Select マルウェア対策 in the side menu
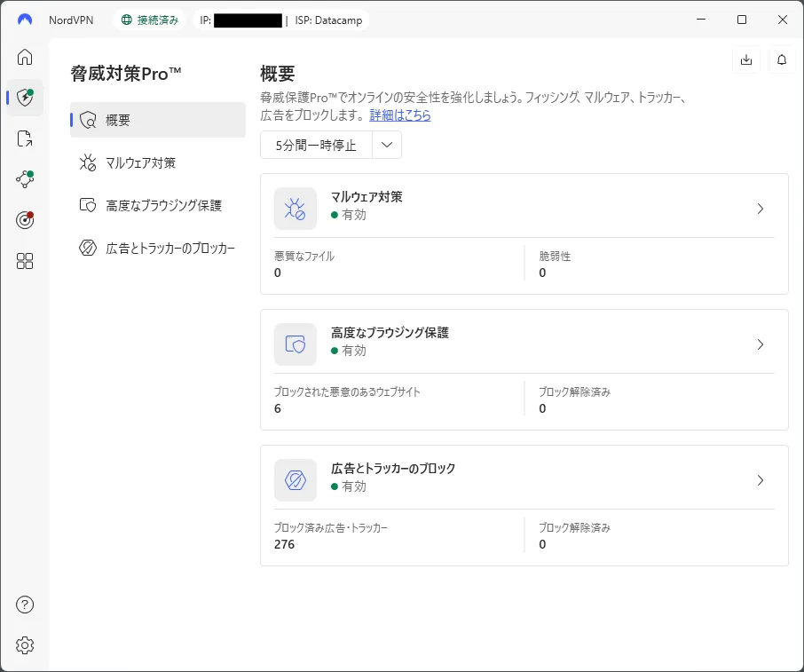This screenshot has width=804, height=672. (x=158, y=162)
